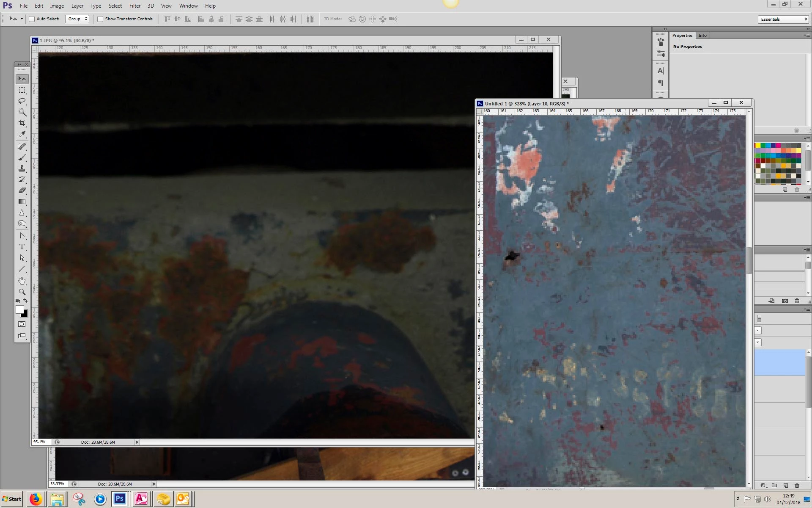The height and width of the screenshot is (508, 812).
Task: Select the Clone Stamp tool
Action: pyautogui.click(x=22, y=168)
